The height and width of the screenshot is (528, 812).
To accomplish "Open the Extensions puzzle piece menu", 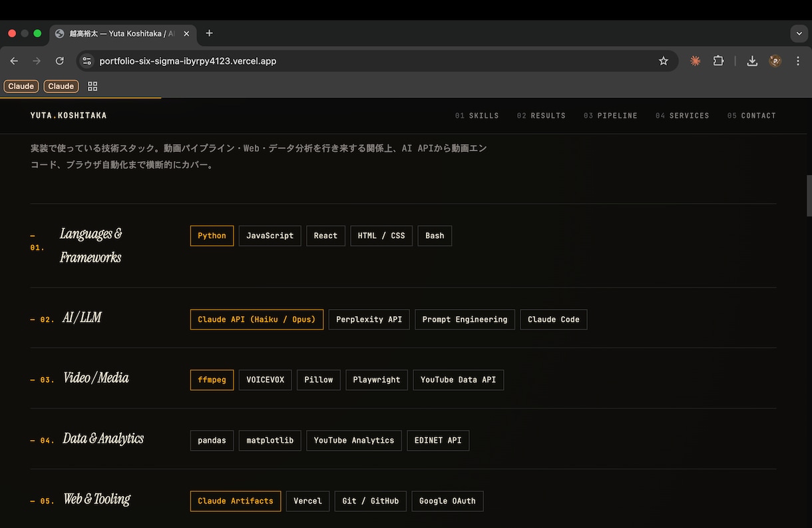I will pos(718,61).
